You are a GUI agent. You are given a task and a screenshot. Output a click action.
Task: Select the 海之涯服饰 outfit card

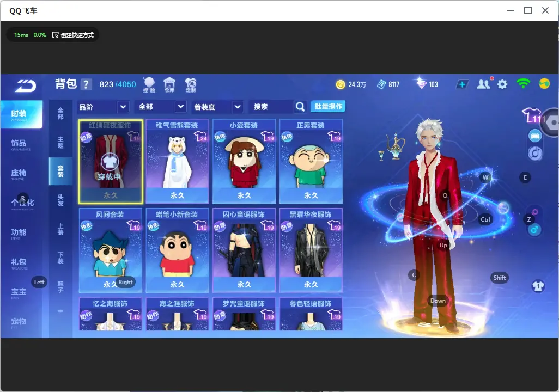click(177, 314)
